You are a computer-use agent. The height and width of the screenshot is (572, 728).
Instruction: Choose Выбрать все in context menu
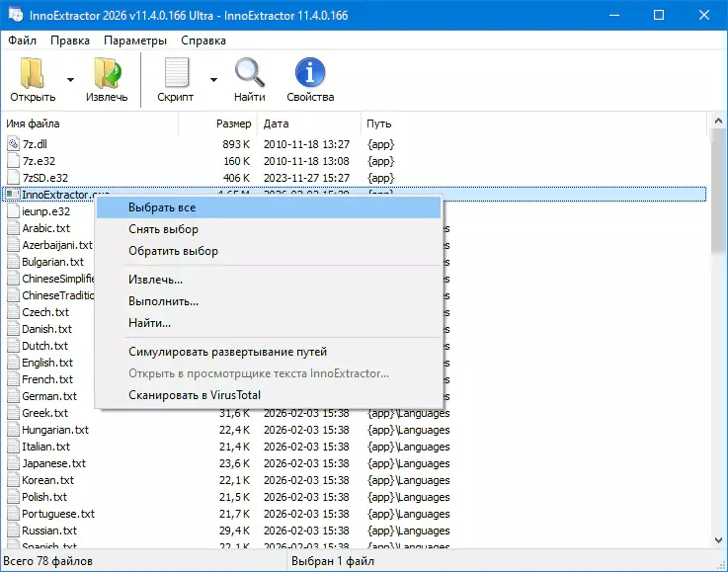(x=162, y=207)
